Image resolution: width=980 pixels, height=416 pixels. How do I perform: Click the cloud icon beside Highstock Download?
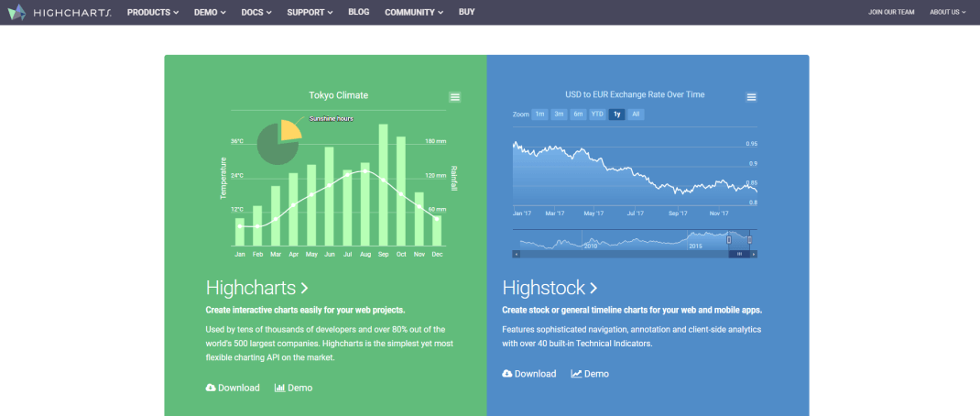[x=506, y=374]
